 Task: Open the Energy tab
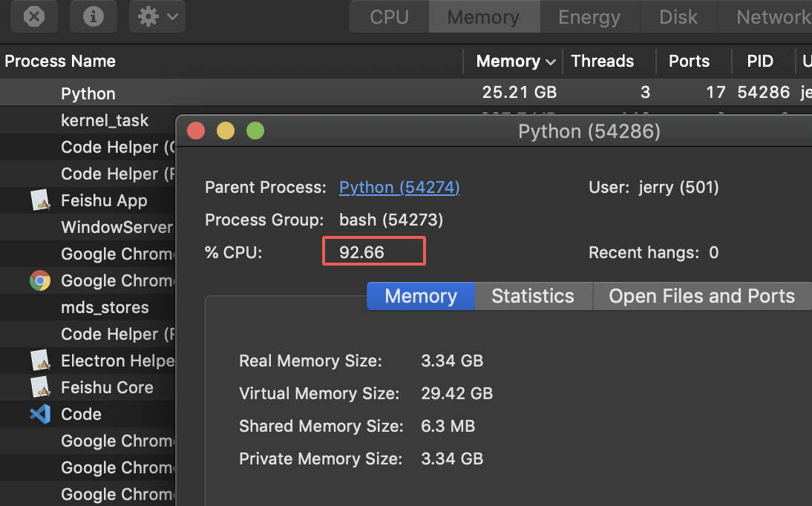coord(589,16)
